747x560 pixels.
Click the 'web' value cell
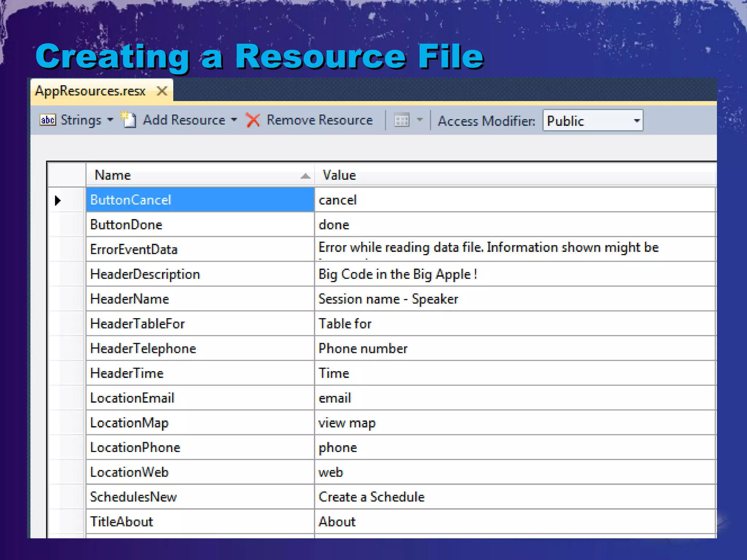[515, 472]
